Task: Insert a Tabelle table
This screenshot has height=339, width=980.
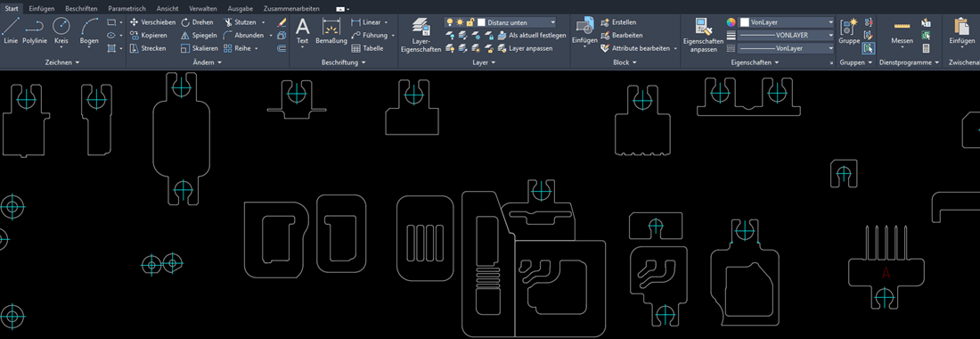Action: coord(367,48)
